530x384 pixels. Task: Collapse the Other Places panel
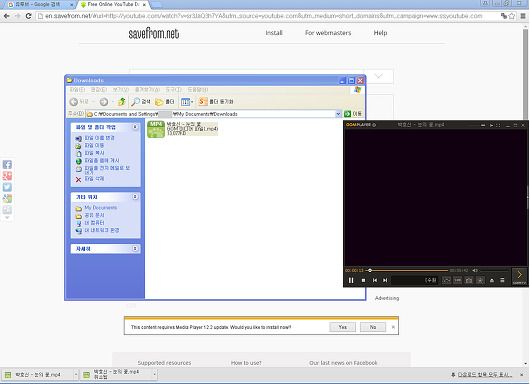135,197
